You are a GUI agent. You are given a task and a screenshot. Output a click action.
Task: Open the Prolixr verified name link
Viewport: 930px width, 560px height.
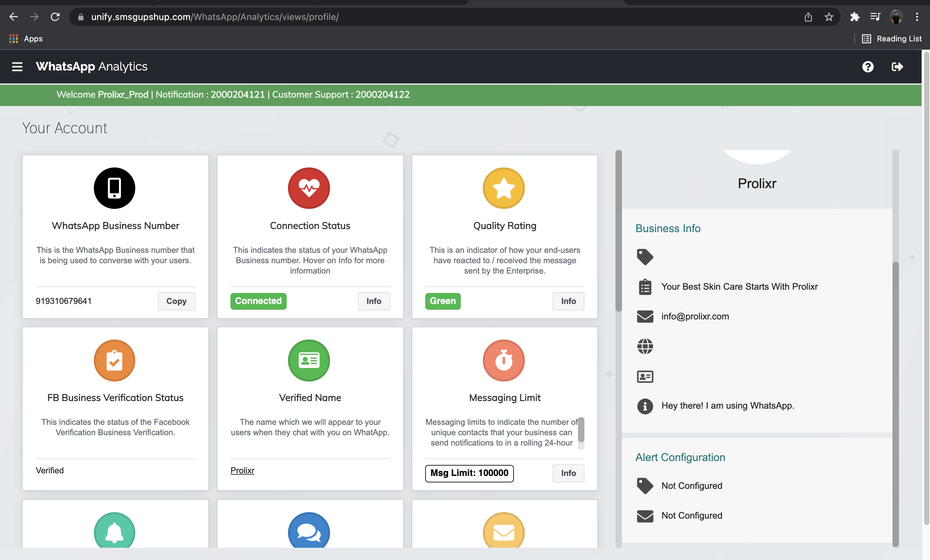[x=242, y=470]
